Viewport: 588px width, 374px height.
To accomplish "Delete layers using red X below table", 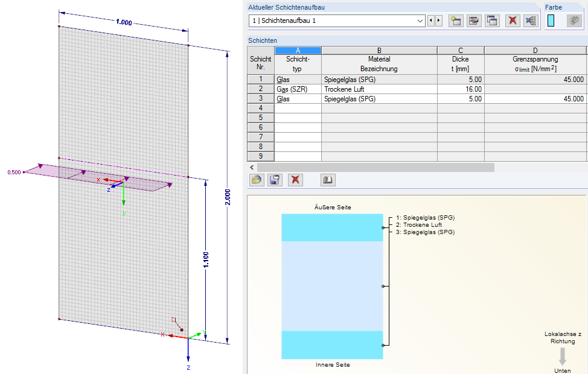I will point(295,180).
